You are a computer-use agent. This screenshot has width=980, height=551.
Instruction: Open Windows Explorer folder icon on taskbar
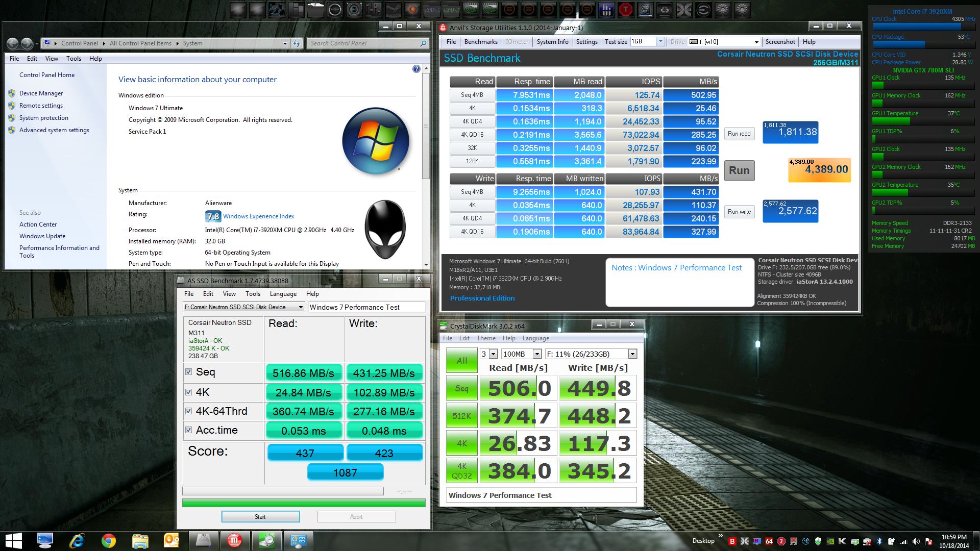(x=140, y=541)
